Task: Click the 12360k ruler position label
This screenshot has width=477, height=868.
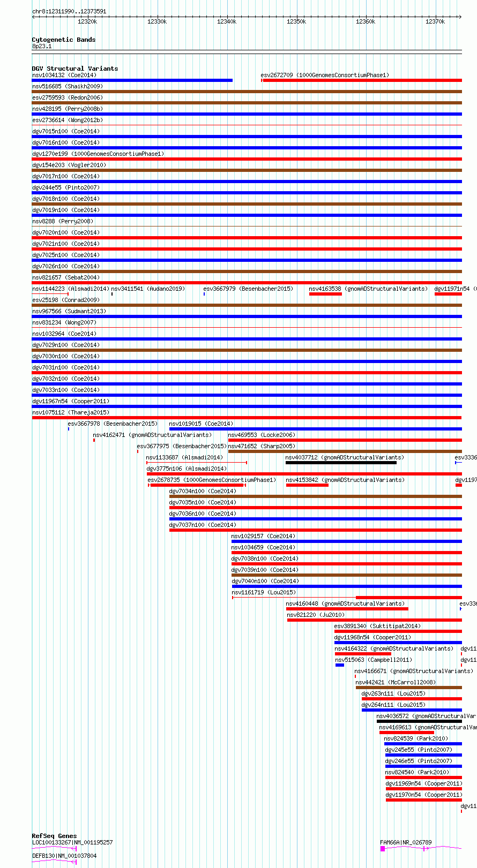Action: (x=366, y=21)
